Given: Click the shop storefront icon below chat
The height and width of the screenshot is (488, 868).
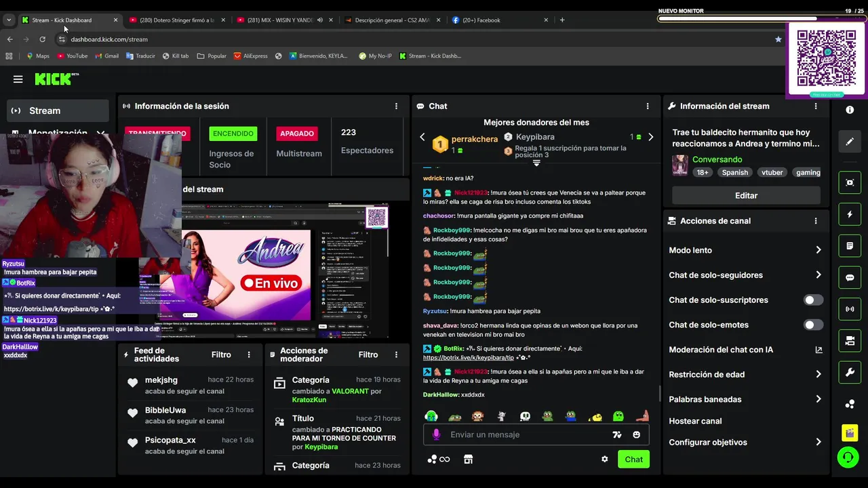Looking at the screenshot, I should pos(468,459).
